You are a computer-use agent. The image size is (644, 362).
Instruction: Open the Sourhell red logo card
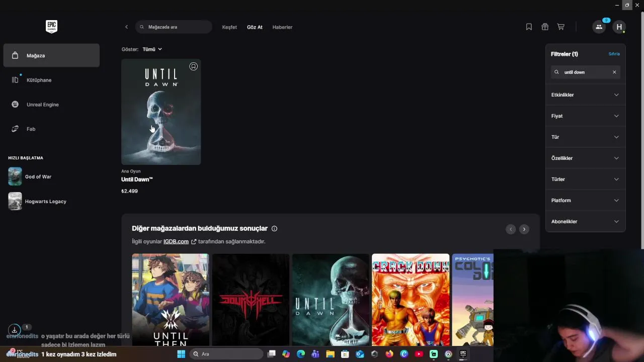[251, 300]
